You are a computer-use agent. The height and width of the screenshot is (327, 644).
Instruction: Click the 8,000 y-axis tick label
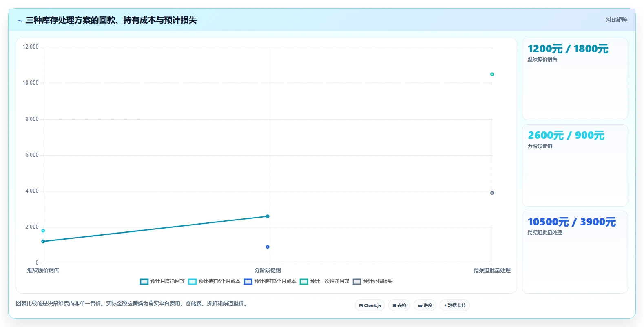pyautogui.click(x=32, y=119)
